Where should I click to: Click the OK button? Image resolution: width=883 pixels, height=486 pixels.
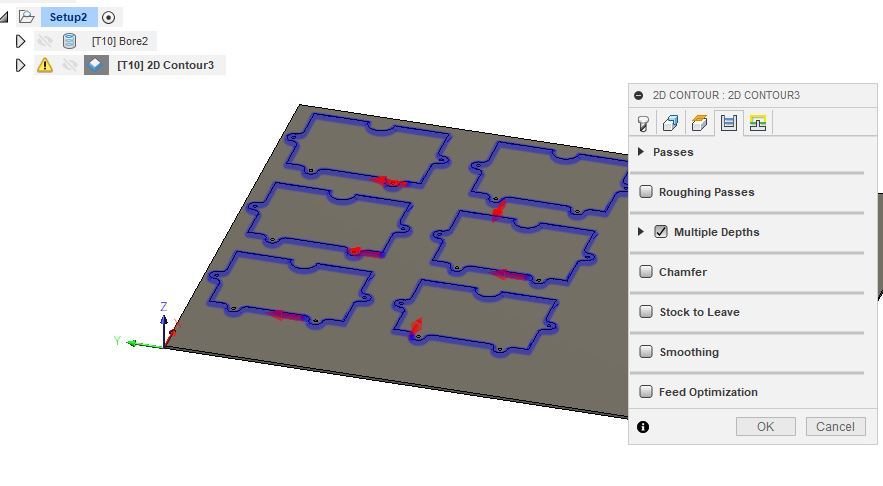point(765,426)
